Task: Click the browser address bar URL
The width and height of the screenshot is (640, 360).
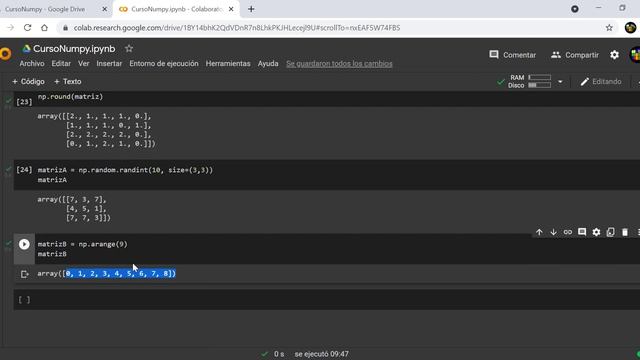Action: point(237,28)
